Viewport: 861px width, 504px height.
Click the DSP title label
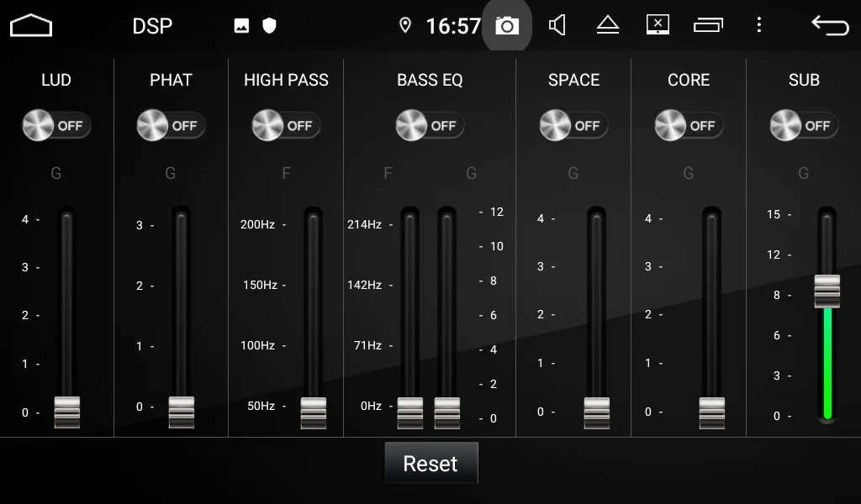pos(152,26)
